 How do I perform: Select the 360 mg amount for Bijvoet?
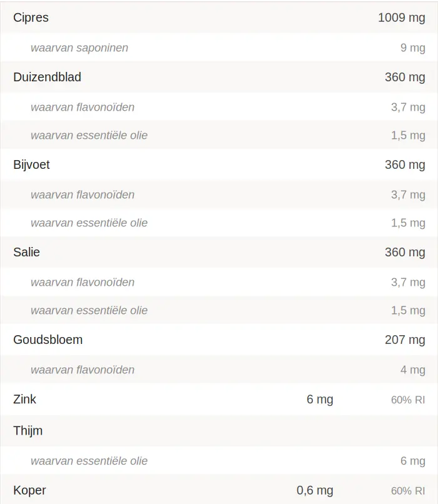(x=405, y=165)
